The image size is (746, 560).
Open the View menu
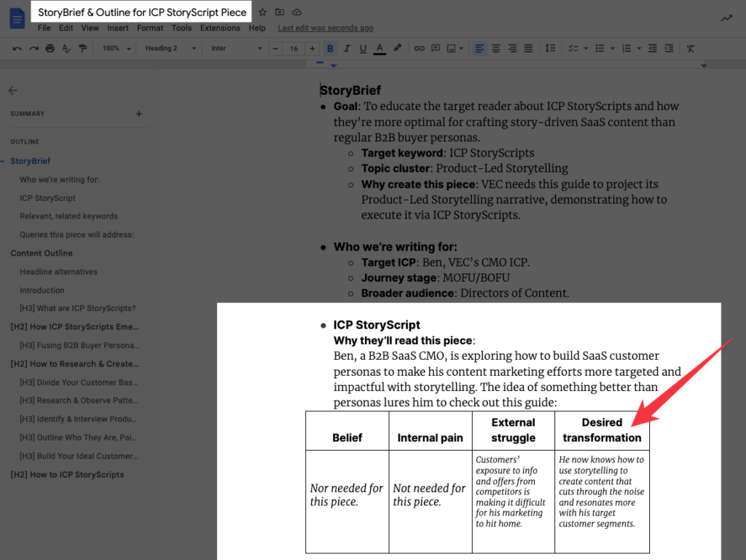pos(90,28)
